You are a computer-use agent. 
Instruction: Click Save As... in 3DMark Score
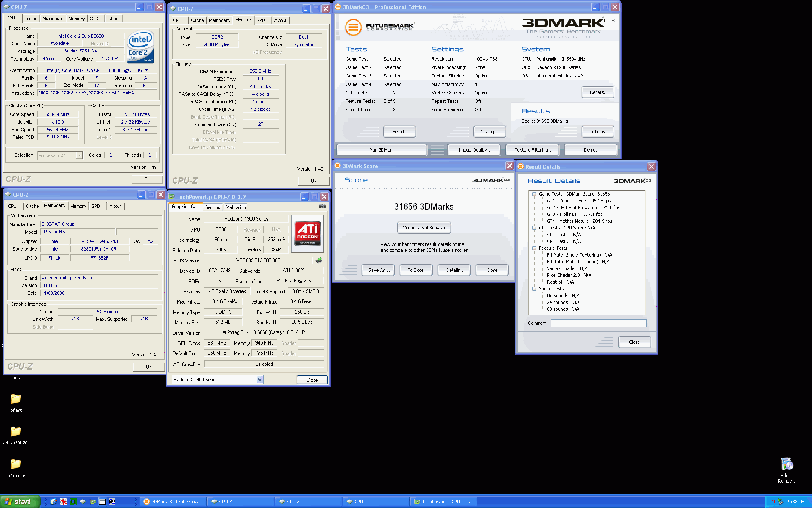click(379, 270)
